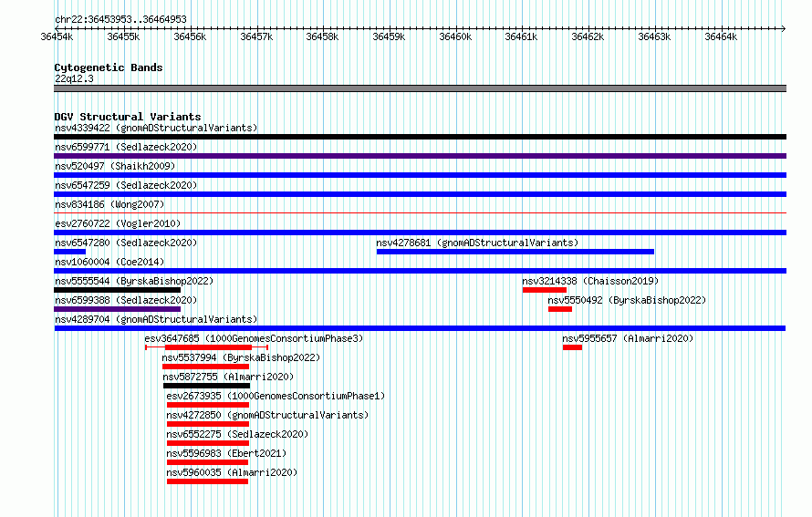Click the red nsv5537994 bar
This screenshot has height=517, width=812.
pos(205,367)
